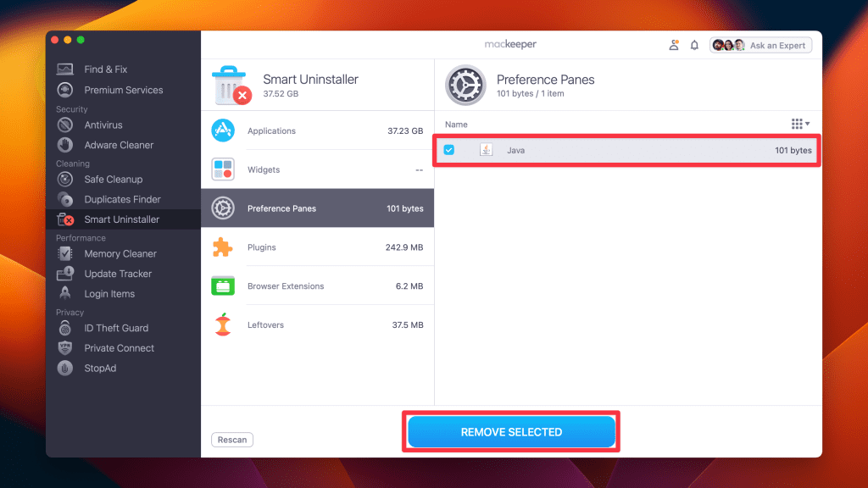Click ID Theft Guard icon
Screen dimensions: 868x488
point(64,328)
